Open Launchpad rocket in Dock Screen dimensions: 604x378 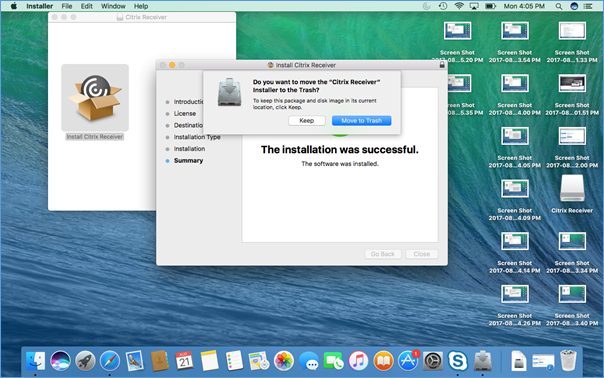[x=85, y=361]
